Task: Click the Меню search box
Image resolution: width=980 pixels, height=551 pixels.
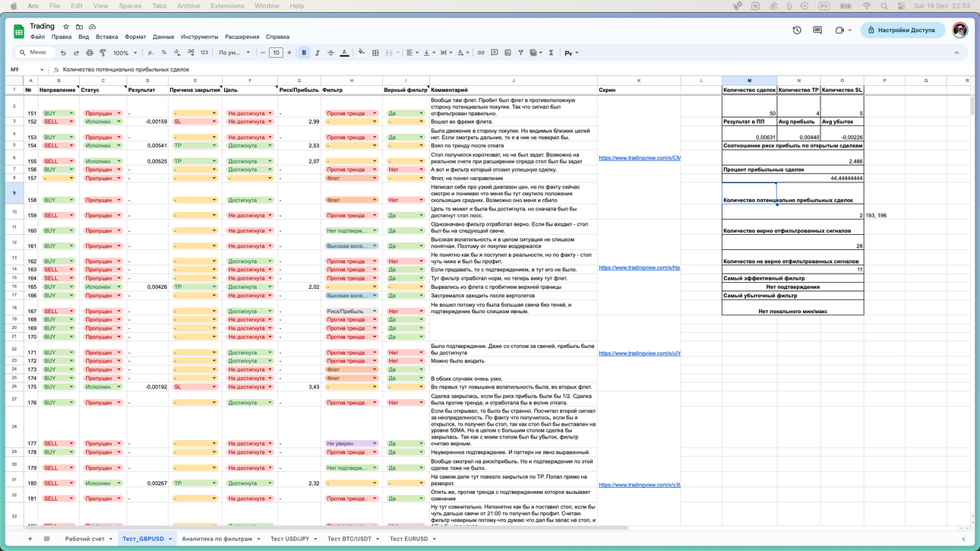Action: [35, 52]
